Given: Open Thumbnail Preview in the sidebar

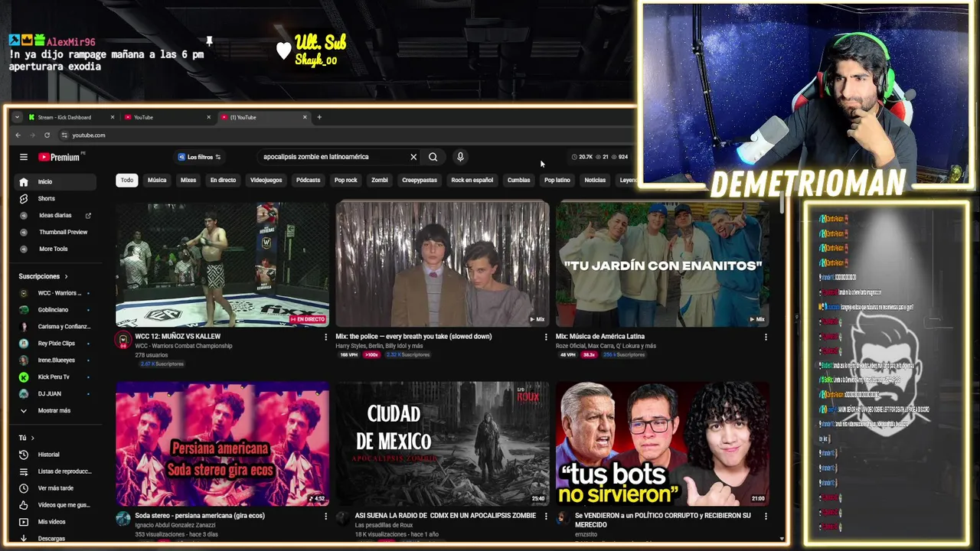Looking at the screenshot, I should click(x=55, y=232).
